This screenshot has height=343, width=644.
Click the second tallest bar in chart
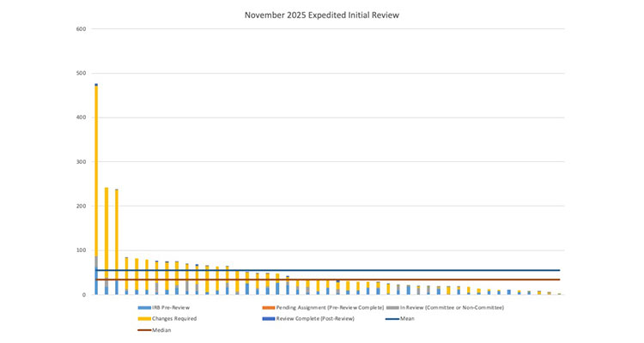click(x=106, y=240)
